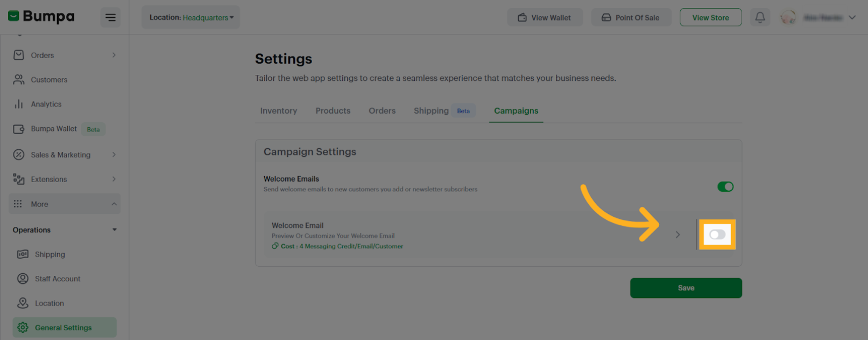This screenshot has width=868, height=340.
Task: Collapse the More section chevron
Action: pyautogui.click(x=114, y=204)
